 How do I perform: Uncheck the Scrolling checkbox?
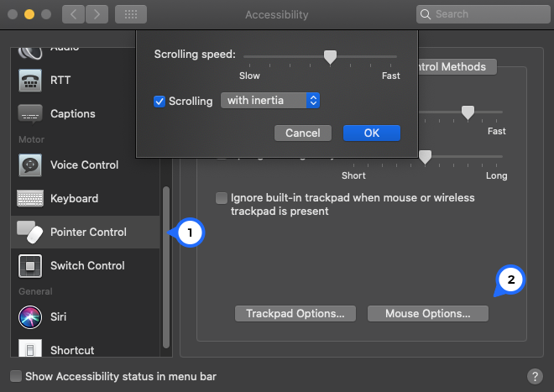[159, 101]
